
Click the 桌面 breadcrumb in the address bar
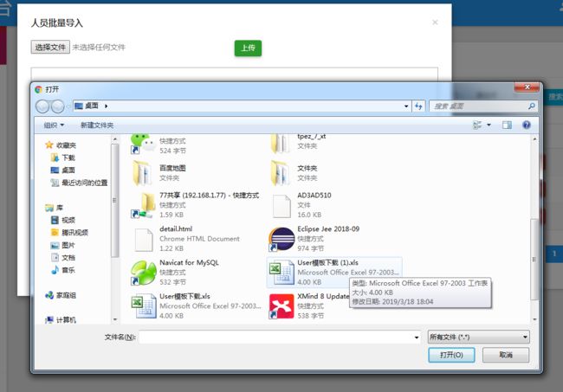pyautogui.click(x=92, y=106)
